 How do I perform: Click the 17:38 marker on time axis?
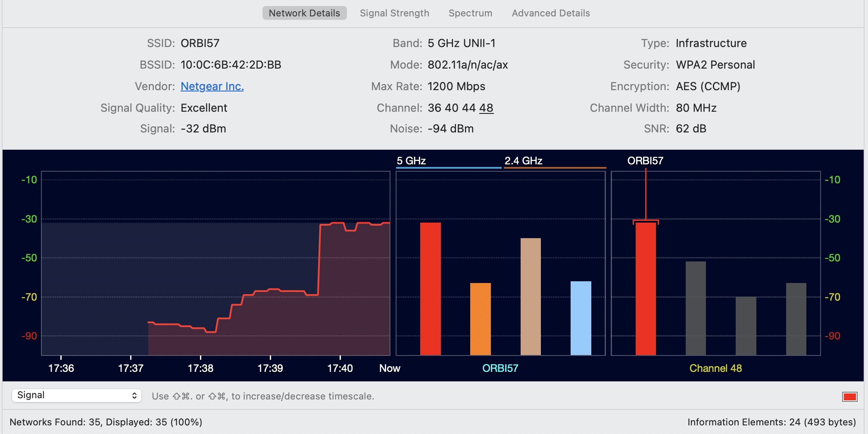[200, 368]
